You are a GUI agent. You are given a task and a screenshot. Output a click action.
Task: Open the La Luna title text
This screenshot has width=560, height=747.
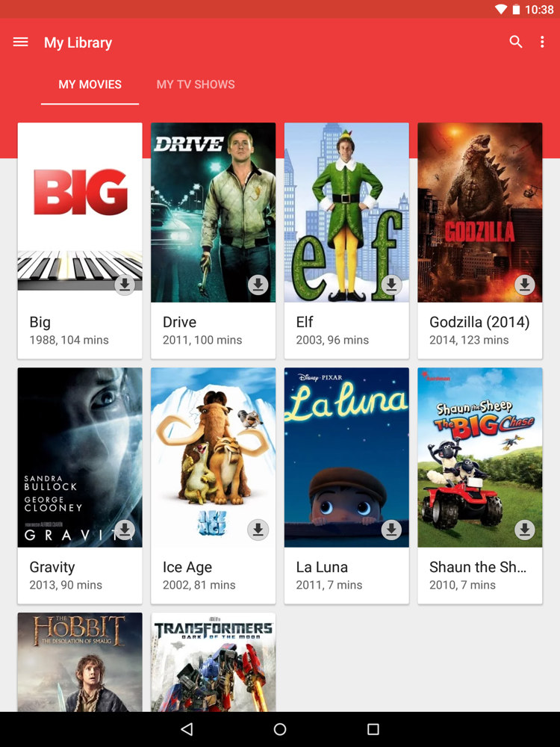click(322, 567)
